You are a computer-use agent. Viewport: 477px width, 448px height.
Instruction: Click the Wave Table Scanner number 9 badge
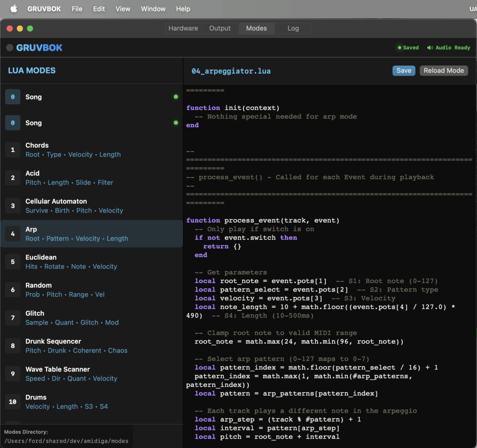13,373
